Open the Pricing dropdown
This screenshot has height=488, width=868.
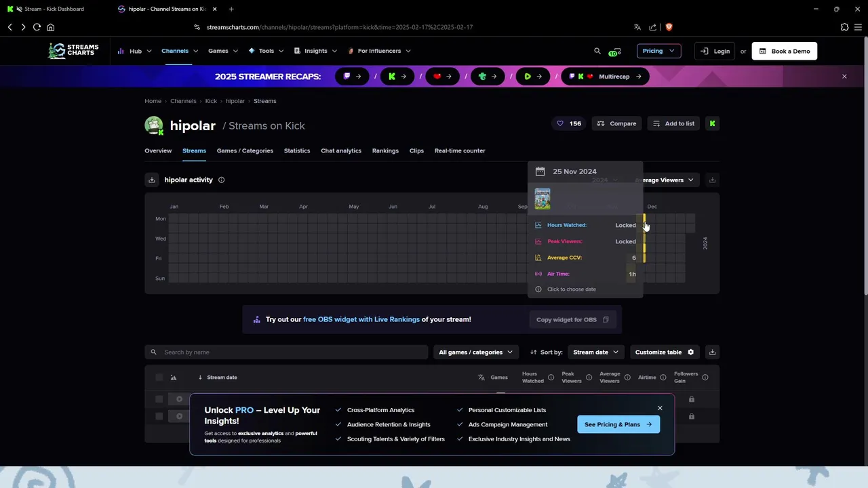click(x=658, y=51)
